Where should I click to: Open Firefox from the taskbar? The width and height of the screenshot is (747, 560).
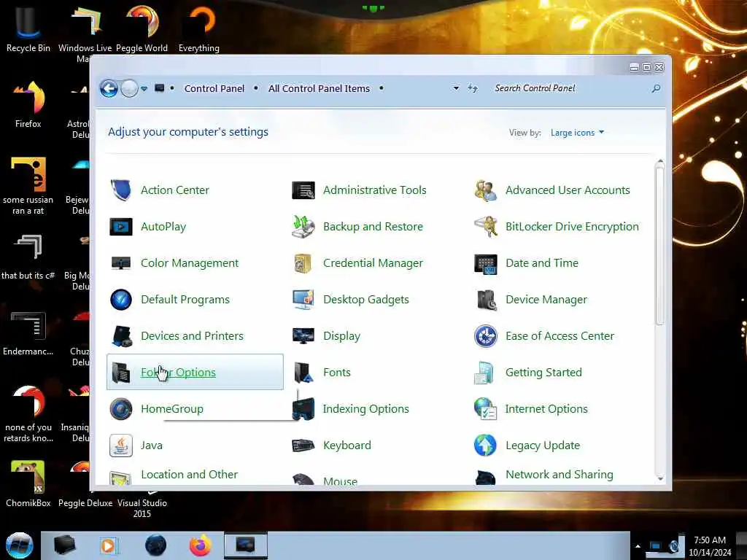(201, 545)
